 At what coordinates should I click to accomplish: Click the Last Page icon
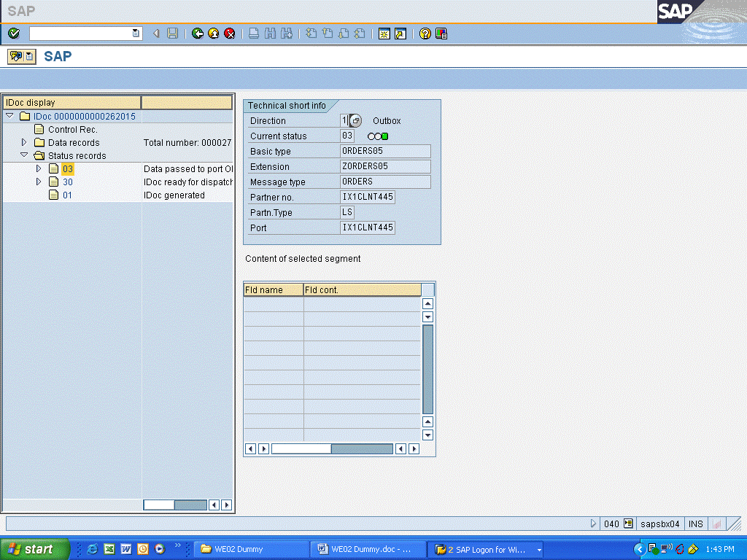point(360,34)
